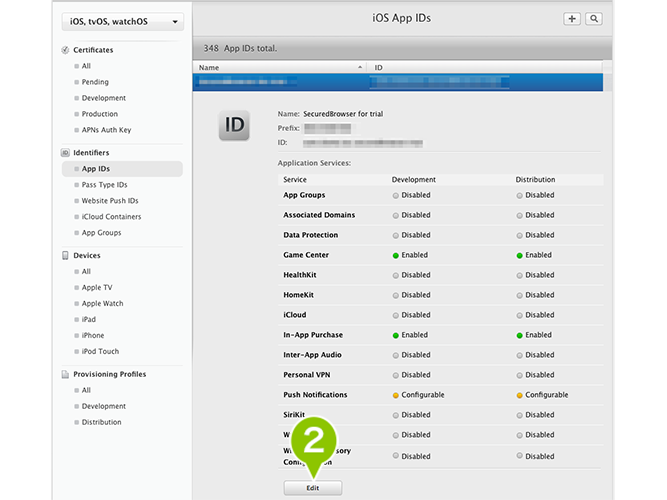Open App Groups in the sidebar
The width and height of the screenshot is (667, 500).
click(x=101, y=233)
